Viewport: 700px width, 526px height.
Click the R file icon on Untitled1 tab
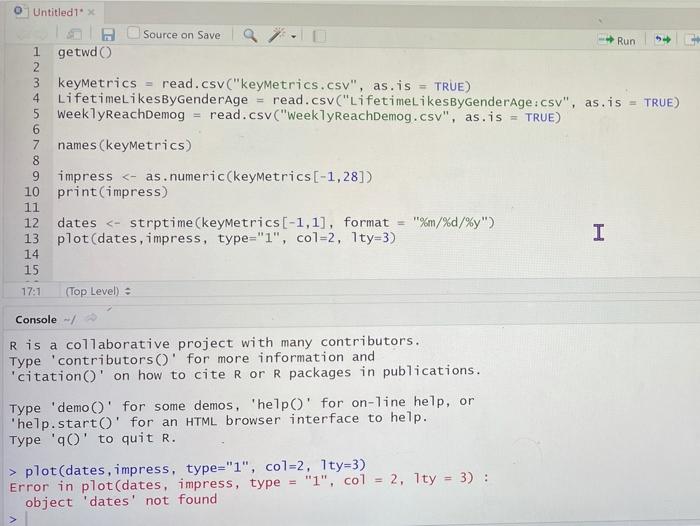click(x=19, y=11)
